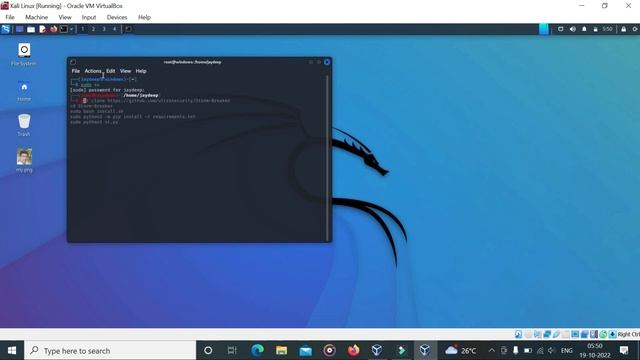Open the terminal Edit menu
This screenshot has height=360, width=640.
click(x=111, y=71)
